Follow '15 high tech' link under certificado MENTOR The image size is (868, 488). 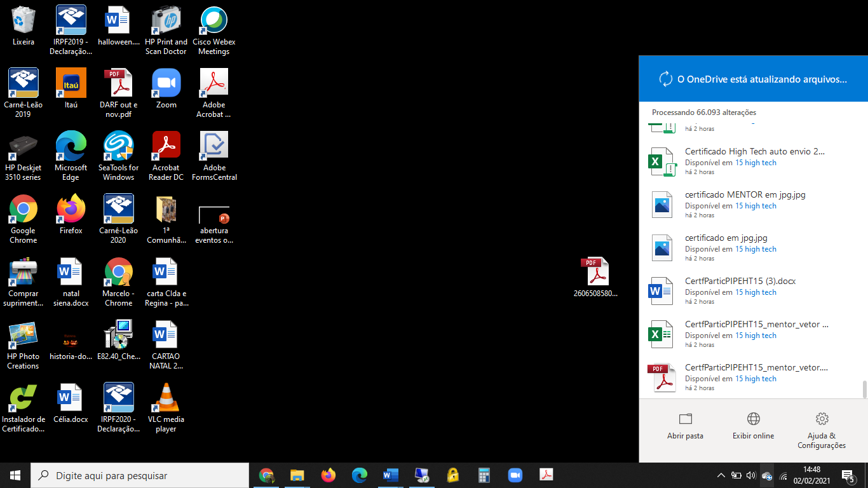tap(756, 206)
